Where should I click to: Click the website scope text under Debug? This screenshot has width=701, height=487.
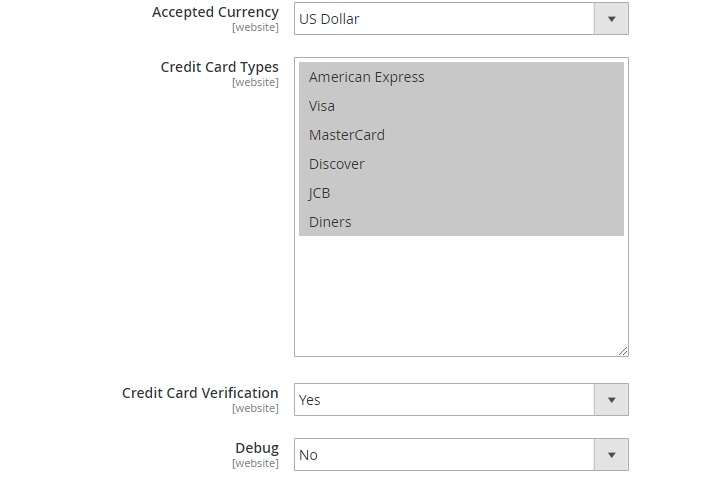[255, 463]
